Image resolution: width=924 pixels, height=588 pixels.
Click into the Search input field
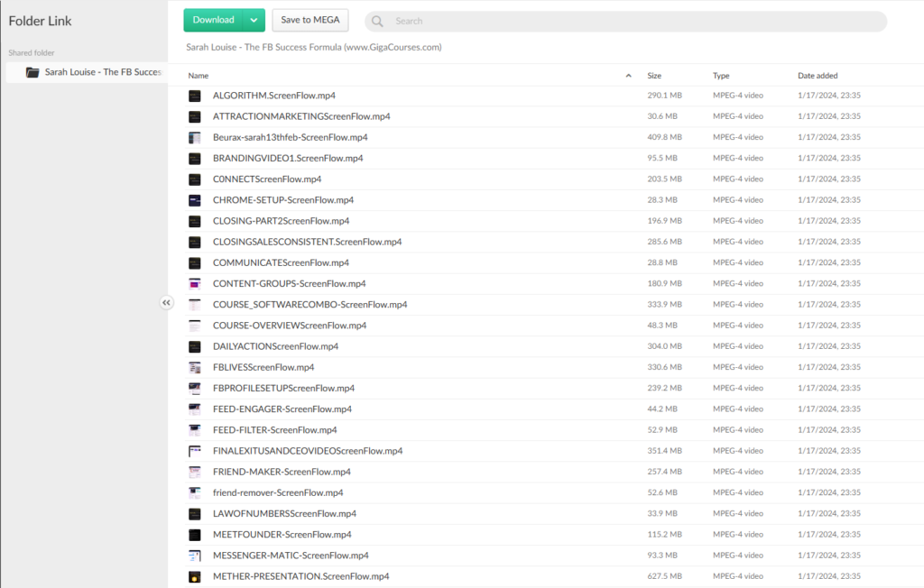[632, 21]
